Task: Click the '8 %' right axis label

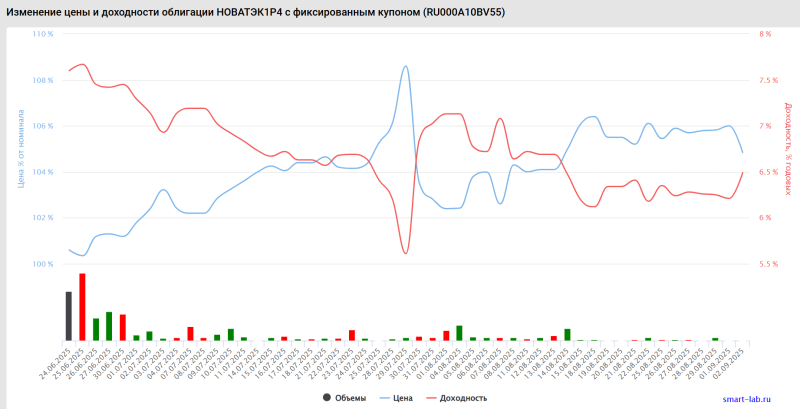Action: point(765,34)
